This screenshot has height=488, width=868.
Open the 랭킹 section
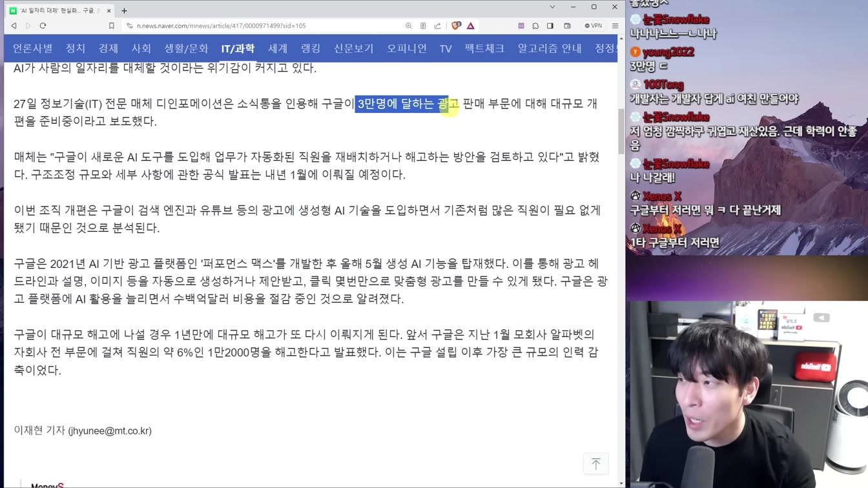tap(311, 48)
